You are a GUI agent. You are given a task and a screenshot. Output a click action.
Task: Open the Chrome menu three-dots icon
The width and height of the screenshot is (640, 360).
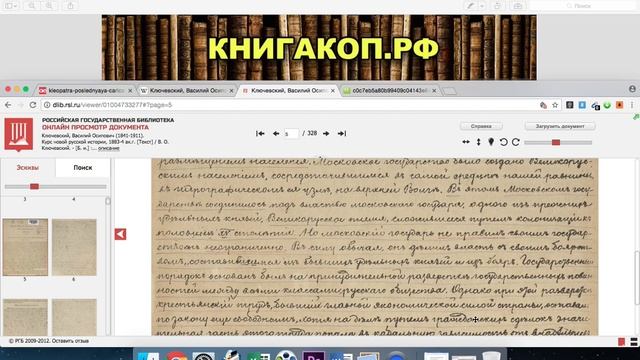(x=632, y=105)
